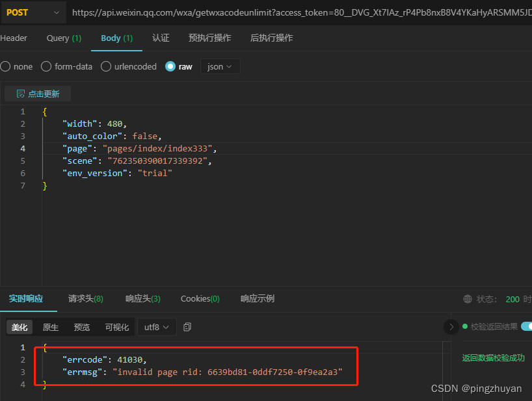532x401 pixels.
Task: Click the copy response icon
Action: [x=187, y=327]
